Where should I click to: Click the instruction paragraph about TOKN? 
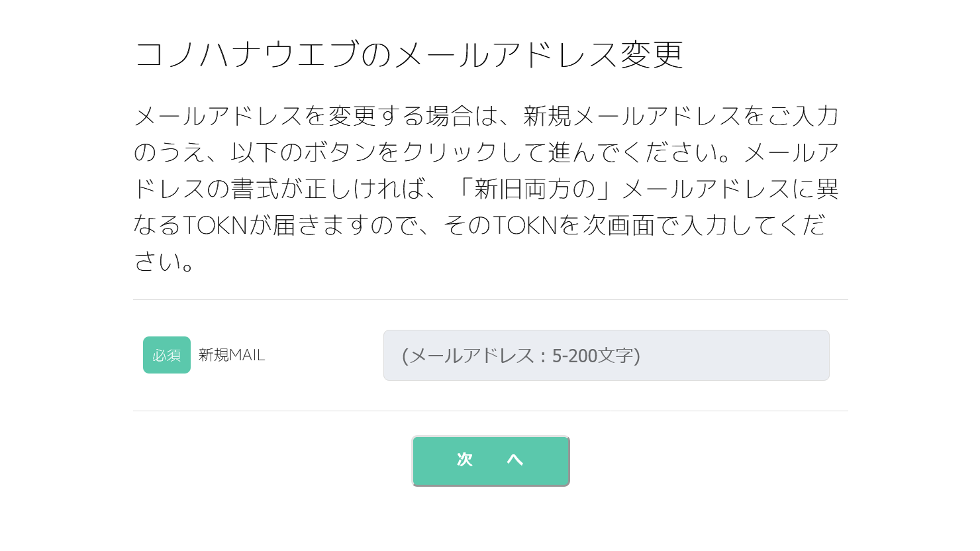coord(487,189)
